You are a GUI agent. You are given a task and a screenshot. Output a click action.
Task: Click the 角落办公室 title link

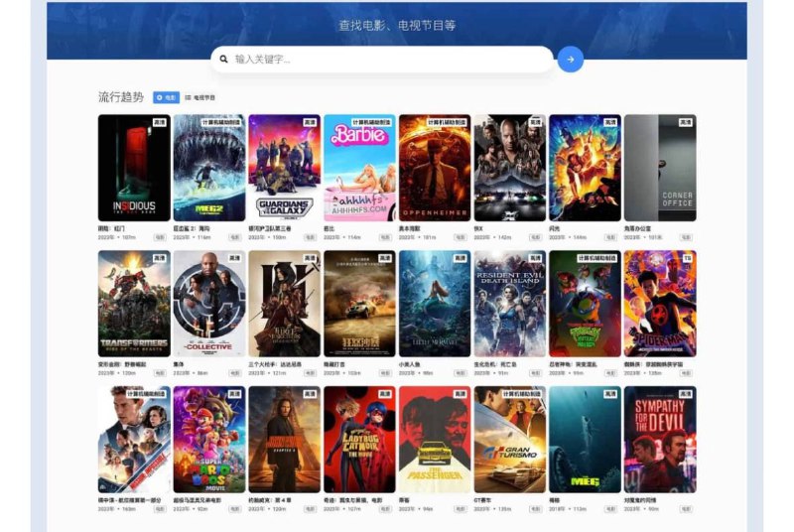(x=637, y=229)
